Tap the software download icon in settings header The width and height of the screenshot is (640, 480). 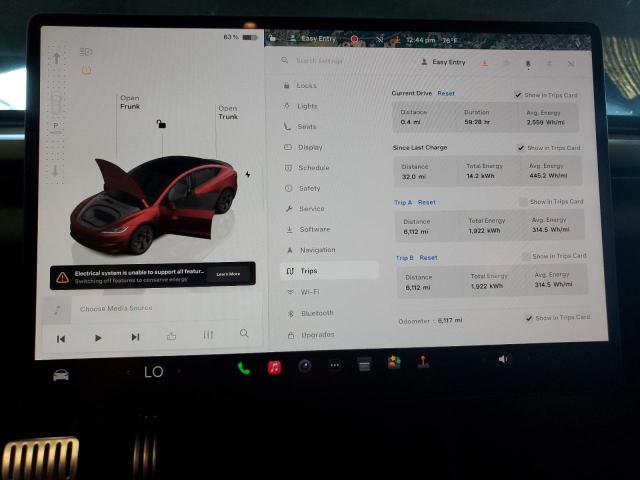tap(484, 63)
